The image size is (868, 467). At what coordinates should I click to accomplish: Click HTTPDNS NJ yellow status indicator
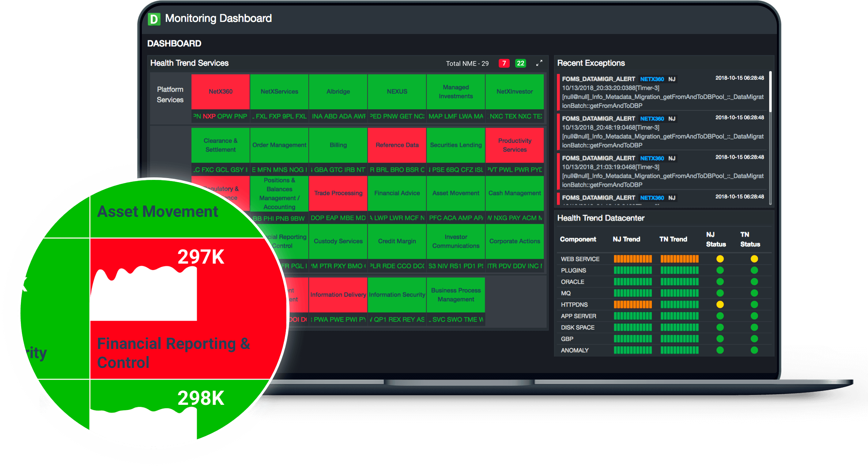coord(720,304)
